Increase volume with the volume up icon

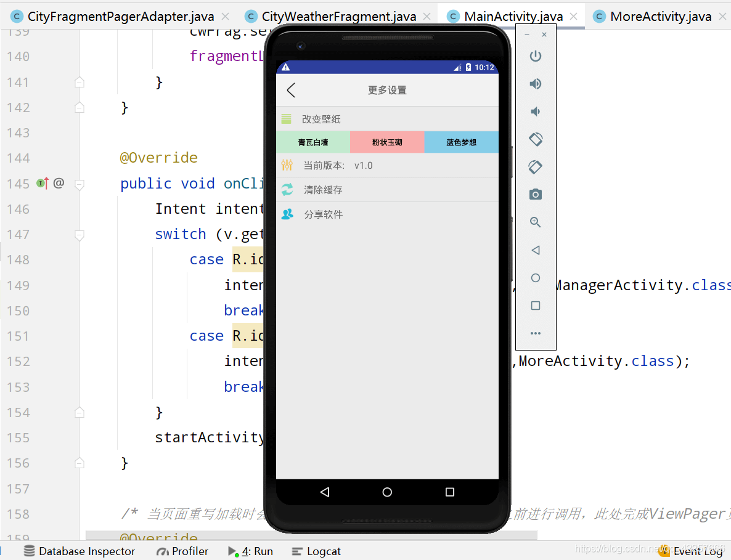535,83
